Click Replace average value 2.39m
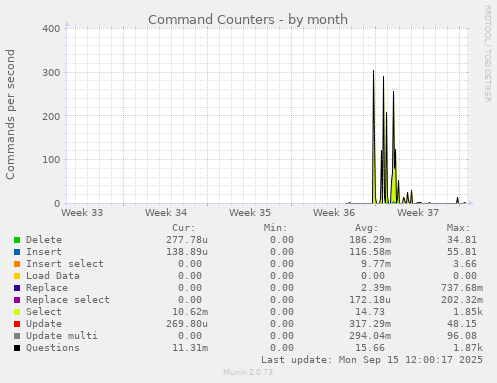497x383 pixels. 376,288
